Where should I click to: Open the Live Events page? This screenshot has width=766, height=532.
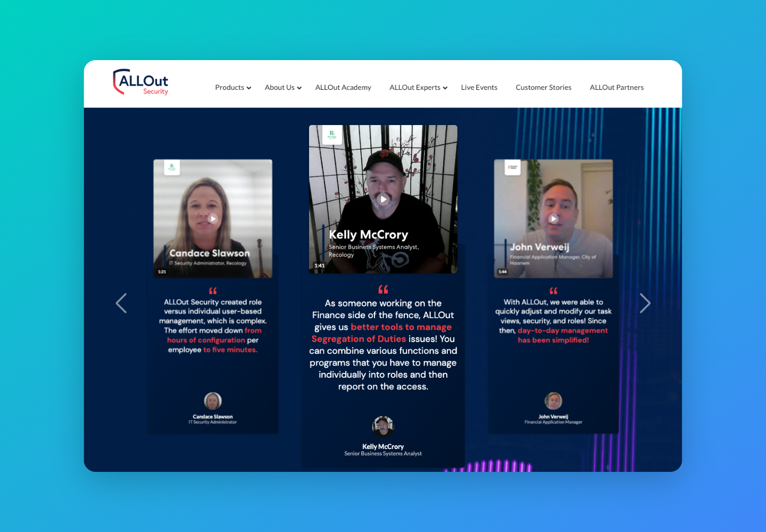[x=479, y=88]
